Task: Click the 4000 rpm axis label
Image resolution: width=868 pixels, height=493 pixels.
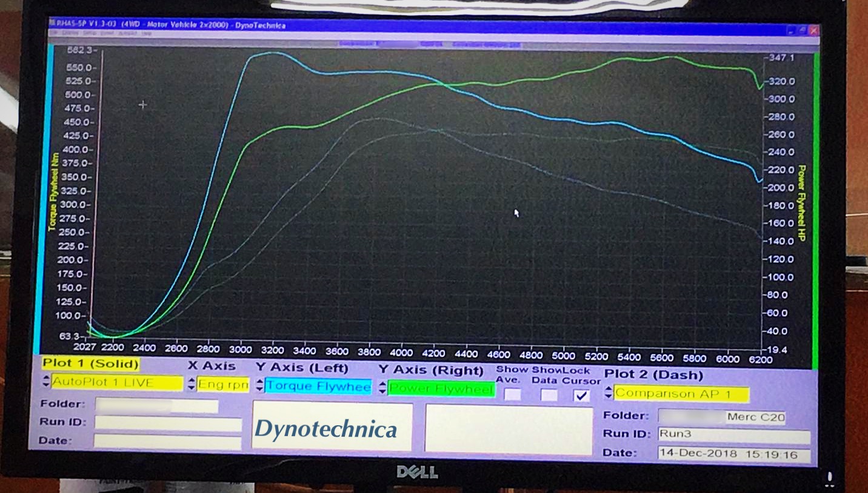Action: coord(402,352)
